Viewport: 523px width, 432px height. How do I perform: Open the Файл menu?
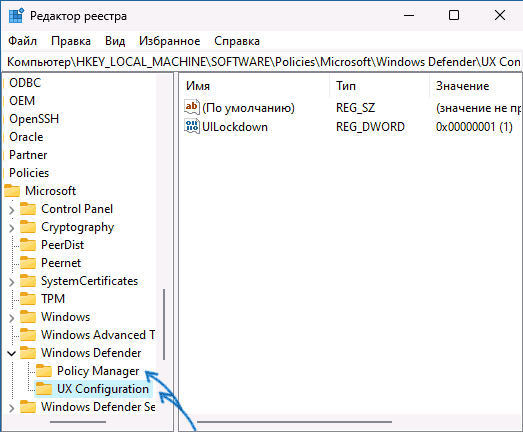[22, 41]
